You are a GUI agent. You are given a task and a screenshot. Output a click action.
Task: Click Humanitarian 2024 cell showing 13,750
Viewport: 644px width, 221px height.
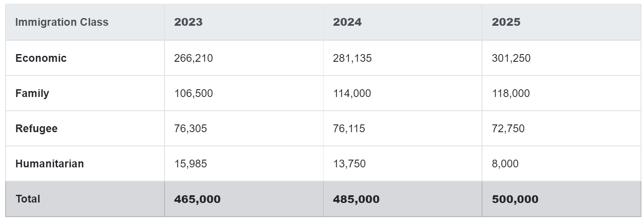(349, 164)
